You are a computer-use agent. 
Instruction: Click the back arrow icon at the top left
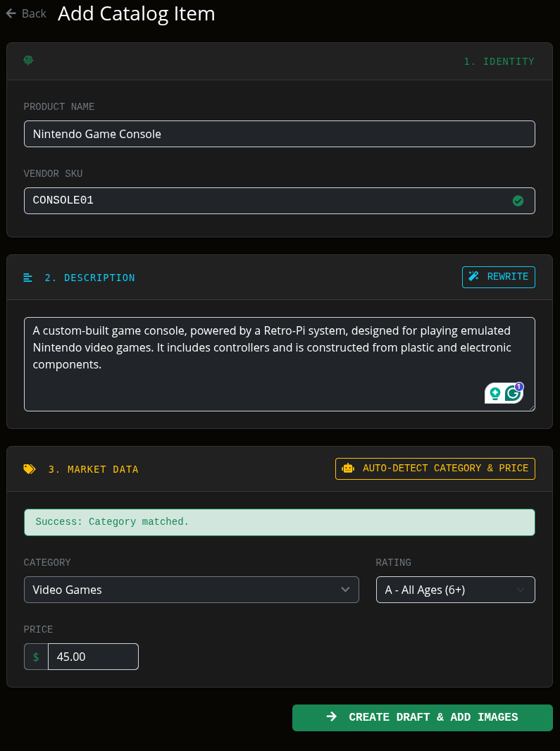[9, 13]
